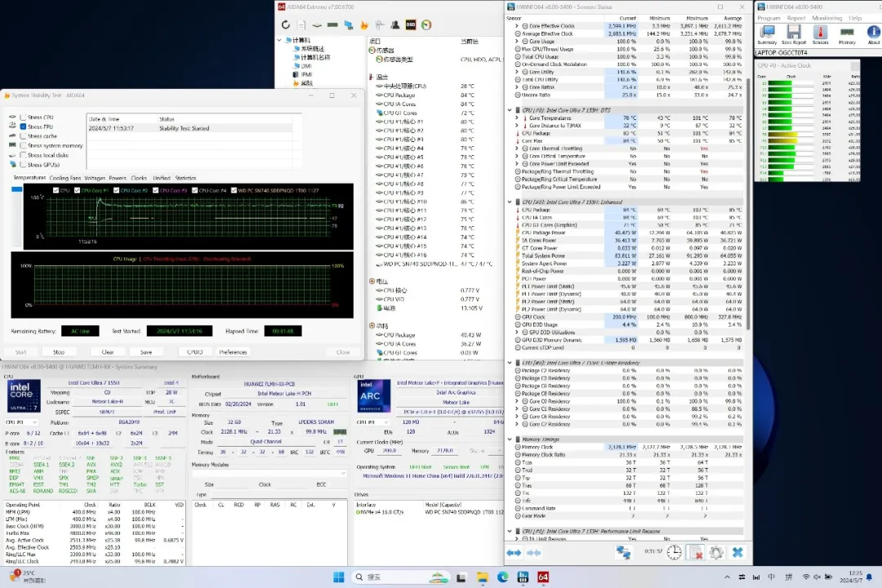Click the HWiNFO About info icon
This screenshot has height=588, width=882.
[873, 33]
